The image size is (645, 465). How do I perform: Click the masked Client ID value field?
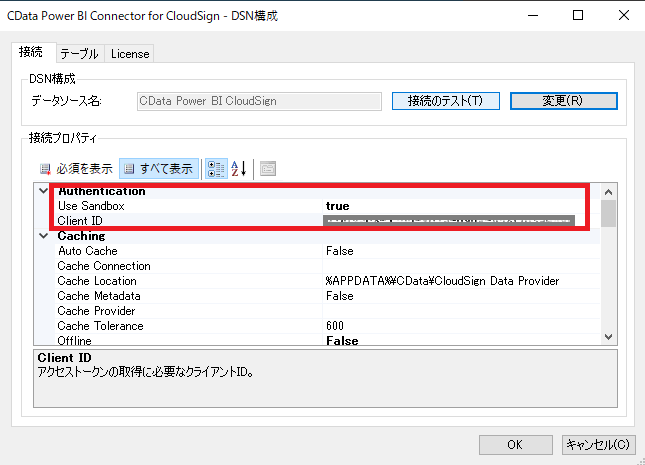click(x=449, y=221)
